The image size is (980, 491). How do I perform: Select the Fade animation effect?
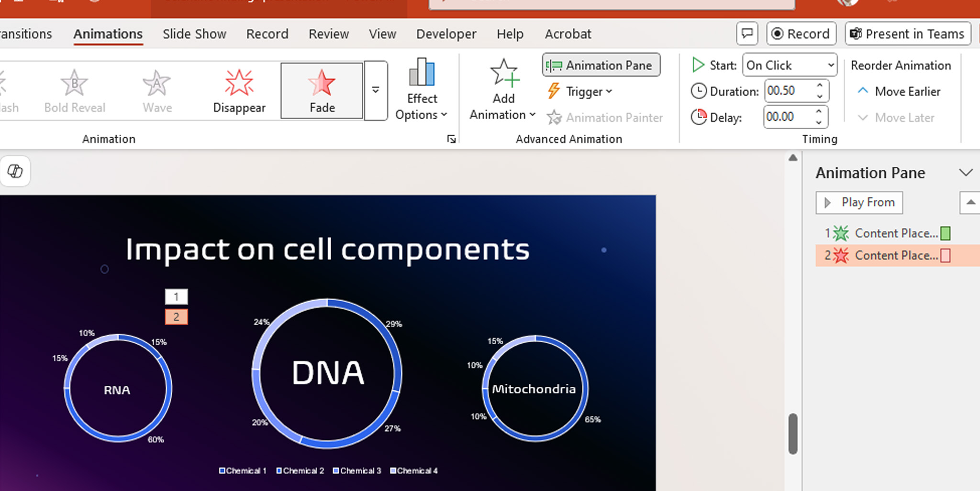[322, 91]
